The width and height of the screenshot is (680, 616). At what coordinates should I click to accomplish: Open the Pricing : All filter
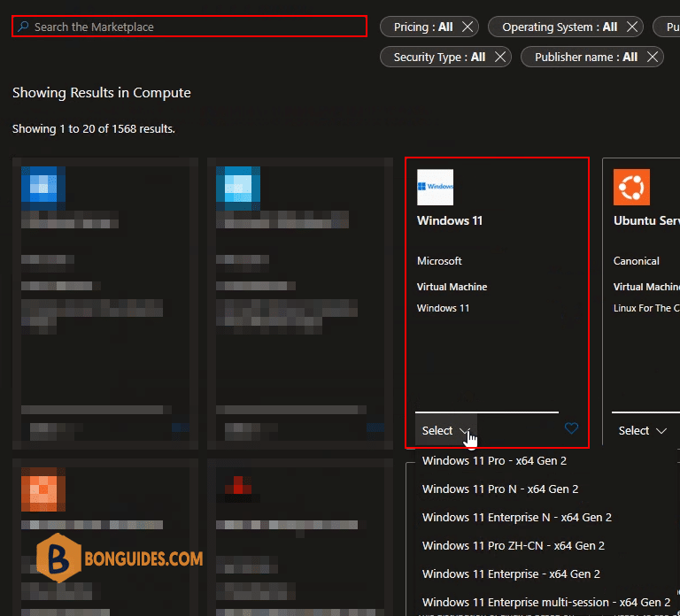click(x=423, y=27)
